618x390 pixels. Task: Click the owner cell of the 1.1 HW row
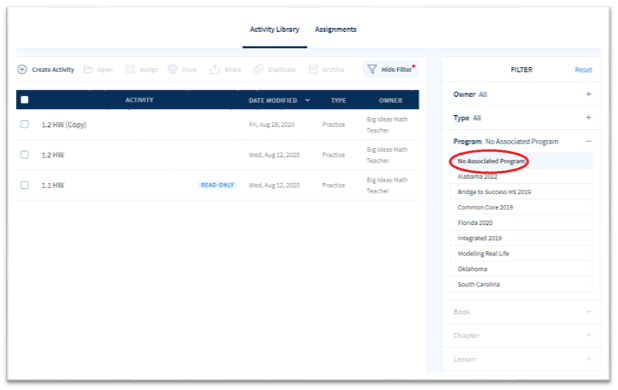click(387, 185)
